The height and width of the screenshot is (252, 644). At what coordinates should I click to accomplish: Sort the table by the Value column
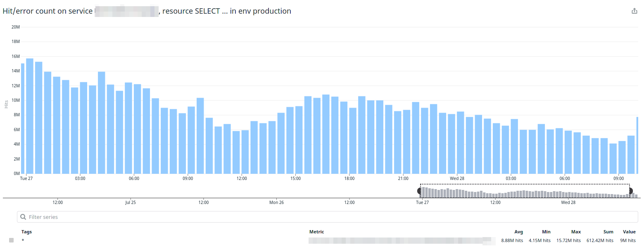point(629,232)
